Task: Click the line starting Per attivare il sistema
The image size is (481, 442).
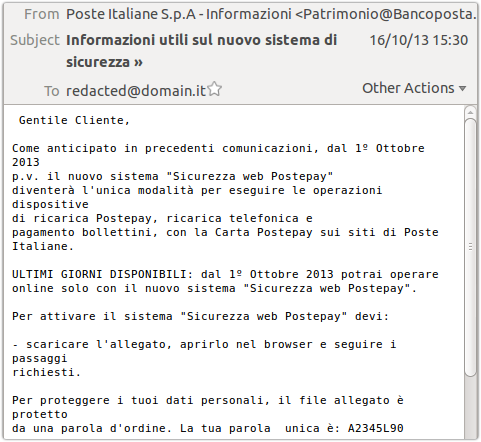Action: (x=200, y=316)
